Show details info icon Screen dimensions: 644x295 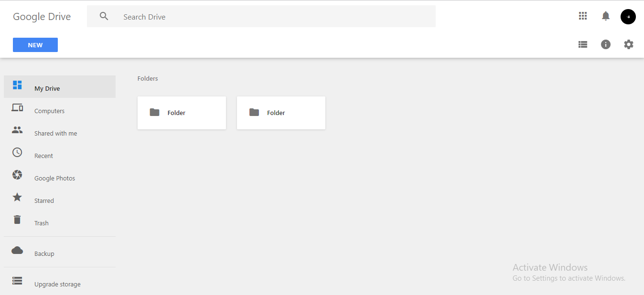tap(606, 44)
